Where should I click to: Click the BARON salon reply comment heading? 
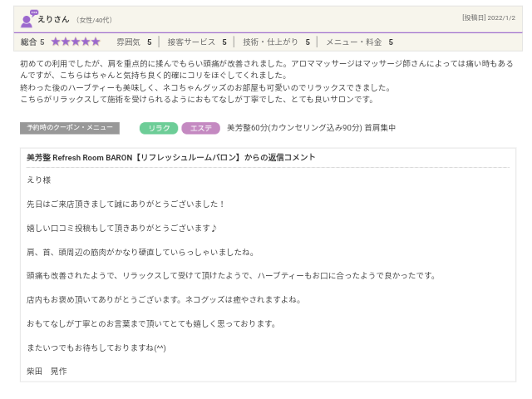pyautogui.click(x=170, y=157)
